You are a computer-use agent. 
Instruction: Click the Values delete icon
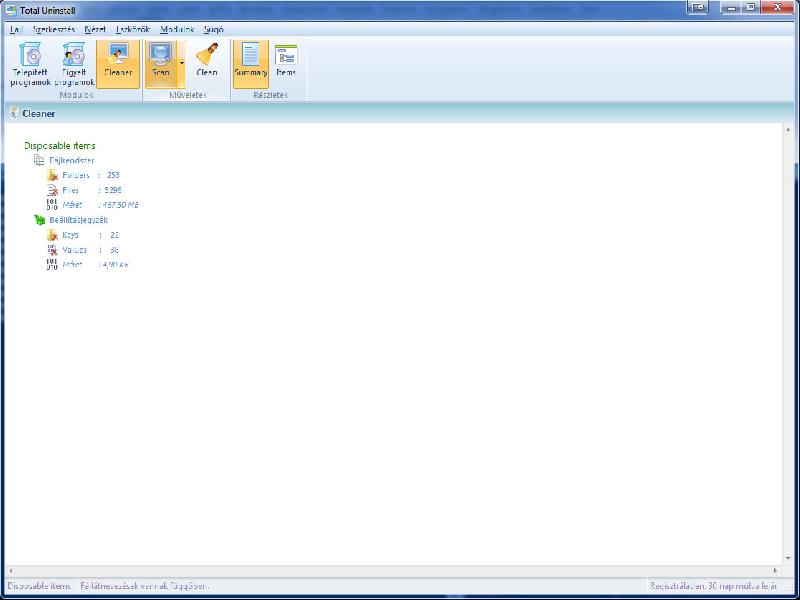52,250
